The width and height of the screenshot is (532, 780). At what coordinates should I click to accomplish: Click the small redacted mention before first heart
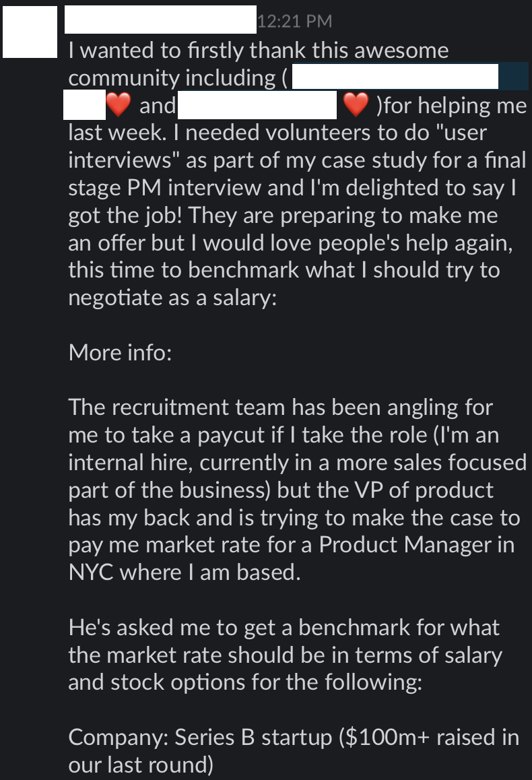(85, 105)
